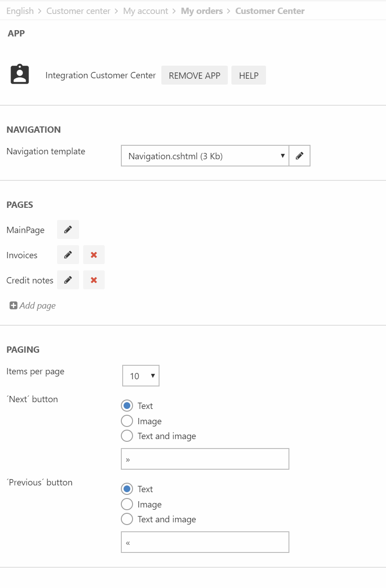Navigate to Customer center breadcrumb
386x588 pixels.
tap(78, 11)
